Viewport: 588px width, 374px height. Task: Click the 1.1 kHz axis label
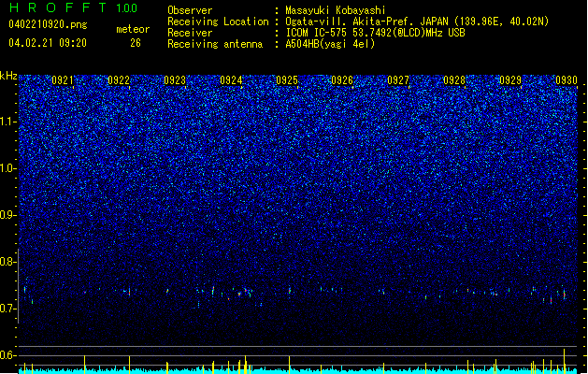point(8,122)
